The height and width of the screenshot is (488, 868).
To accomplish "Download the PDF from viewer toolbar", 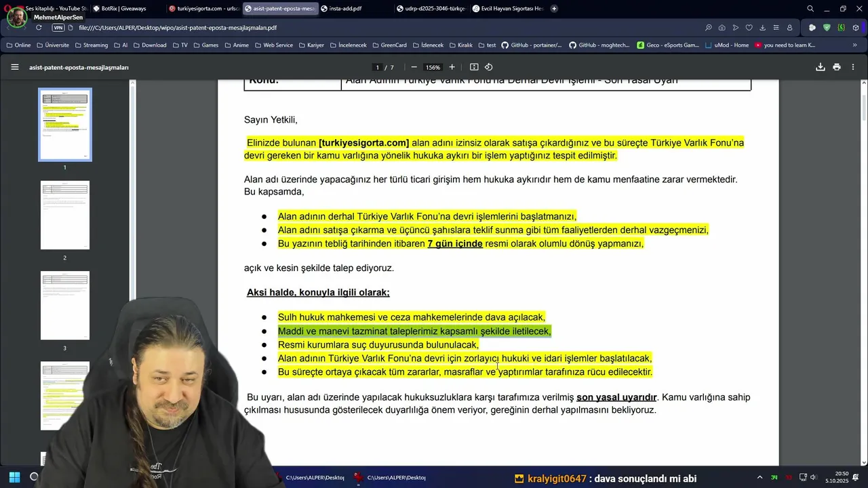I will [x=820, y=67].
